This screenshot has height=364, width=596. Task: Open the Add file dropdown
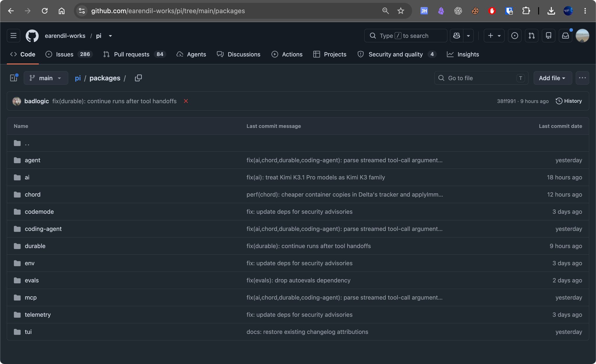(x=553, y=78)
